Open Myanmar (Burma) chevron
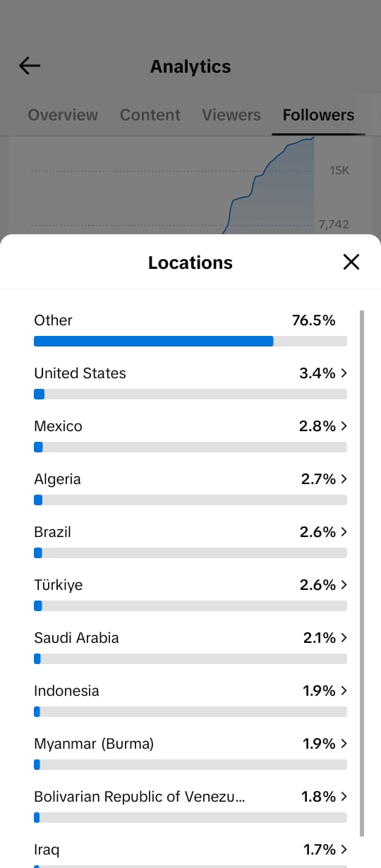 pyautogui.click(x=344, y=744)
